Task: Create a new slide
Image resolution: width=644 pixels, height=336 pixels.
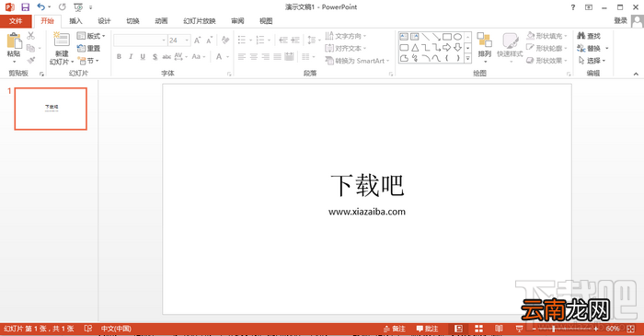Action: tap(62, 48)
